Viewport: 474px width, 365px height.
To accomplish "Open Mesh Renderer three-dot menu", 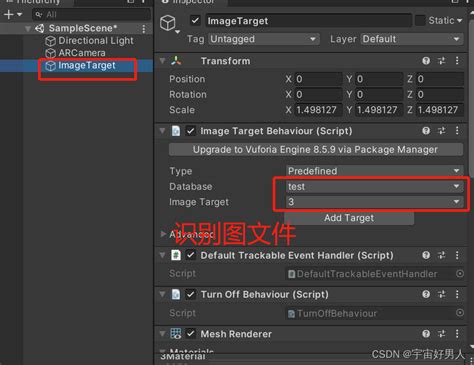I will 457,334.
